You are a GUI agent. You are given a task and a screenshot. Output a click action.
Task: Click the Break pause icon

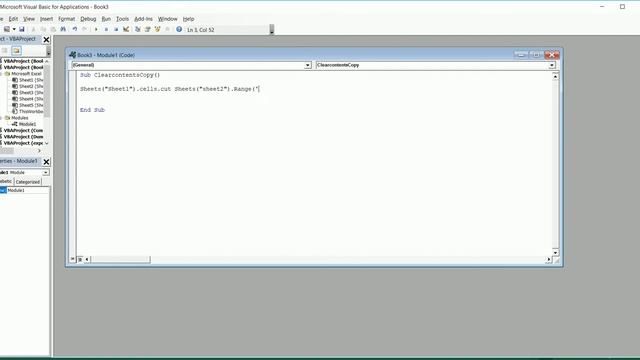tap(106, 29)
